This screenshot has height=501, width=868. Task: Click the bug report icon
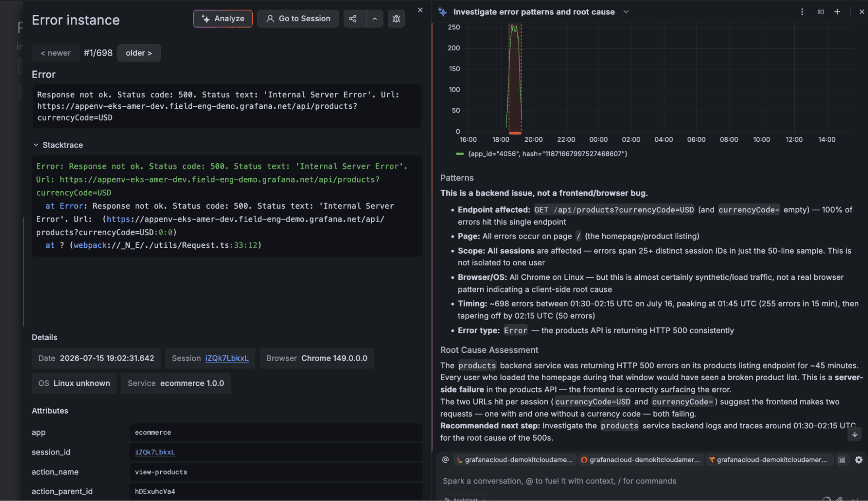tap(396, 19)
